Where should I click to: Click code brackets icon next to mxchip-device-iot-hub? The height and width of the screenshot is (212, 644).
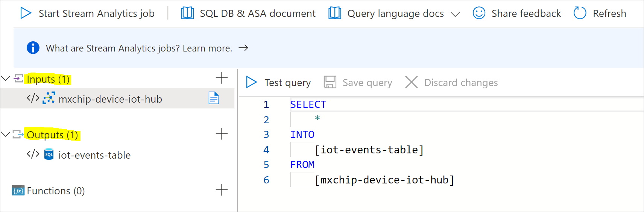[x=33, y=98]
